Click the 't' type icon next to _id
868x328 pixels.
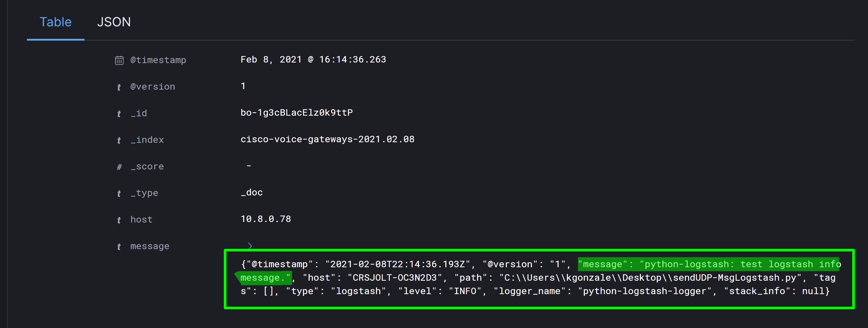click(119, 114)
